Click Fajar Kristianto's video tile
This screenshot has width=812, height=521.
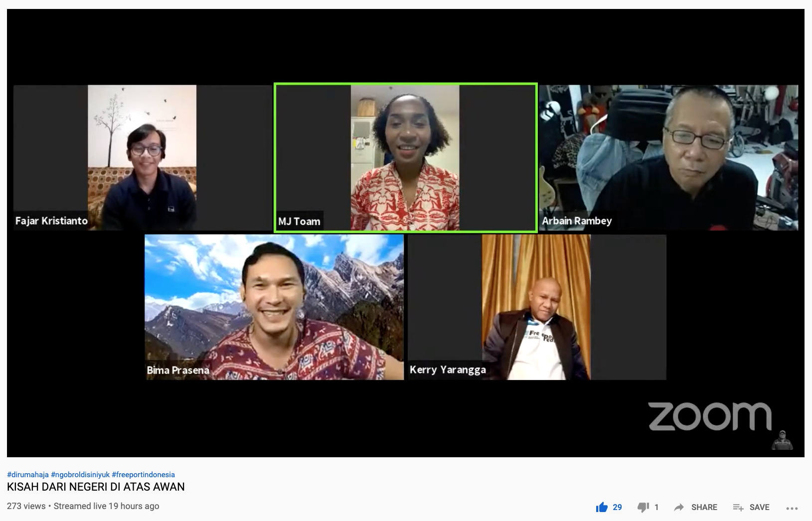142,157
